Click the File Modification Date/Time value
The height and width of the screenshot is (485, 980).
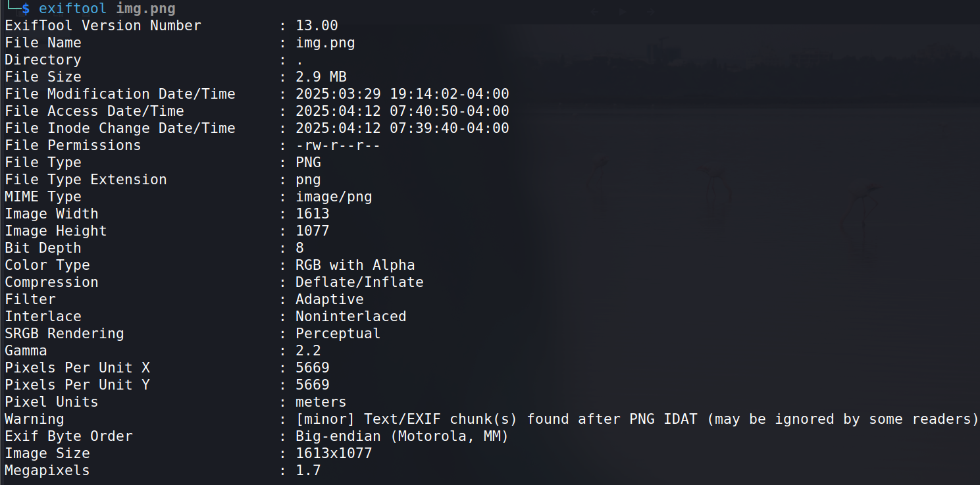click(x=402, y=94)
